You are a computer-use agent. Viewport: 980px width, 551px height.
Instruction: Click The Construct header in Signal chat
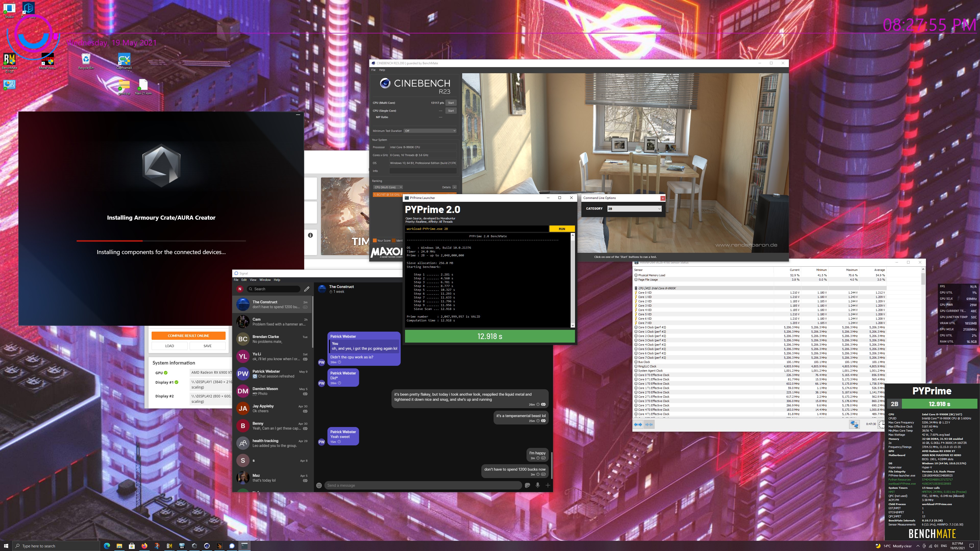click(x=341, y=287)
